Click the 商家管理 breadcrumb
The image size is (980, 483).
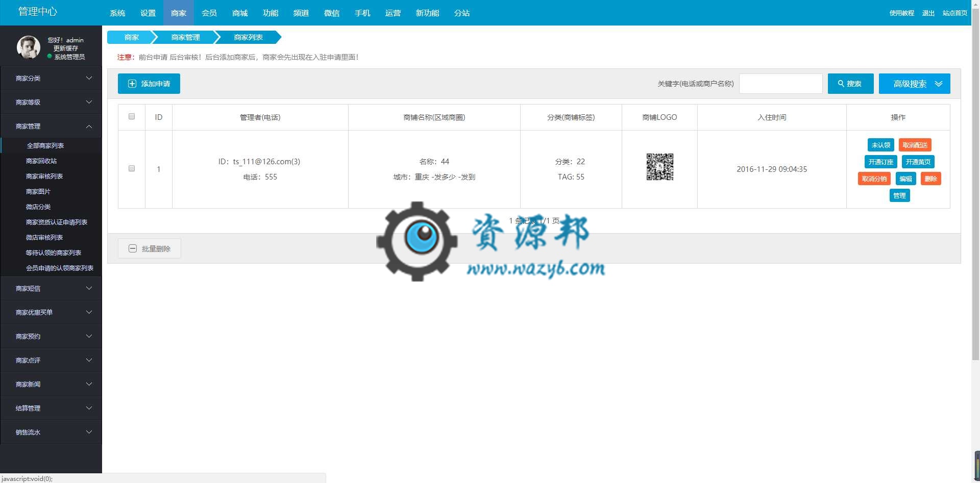185,37
